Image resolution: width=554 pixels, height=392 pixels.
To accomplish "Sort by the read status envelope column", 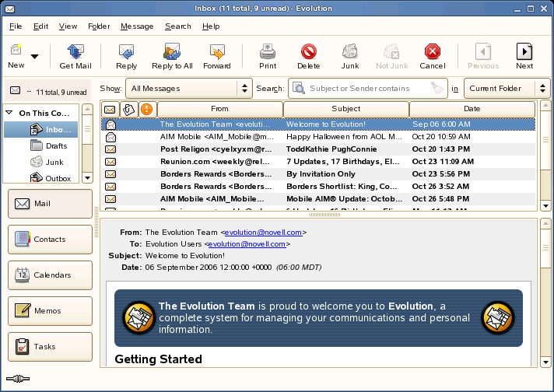I will point(110,109).
